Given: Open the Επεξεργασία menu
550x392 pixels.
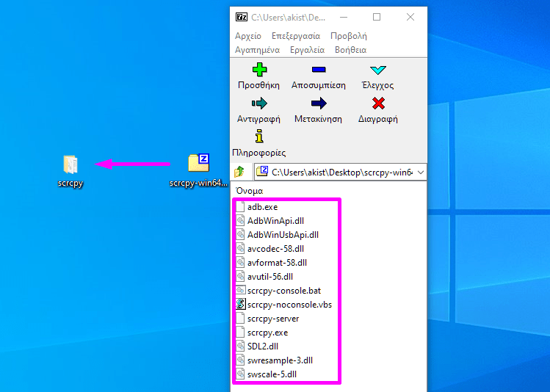Looking at the screenshot, I should (296, 36).
